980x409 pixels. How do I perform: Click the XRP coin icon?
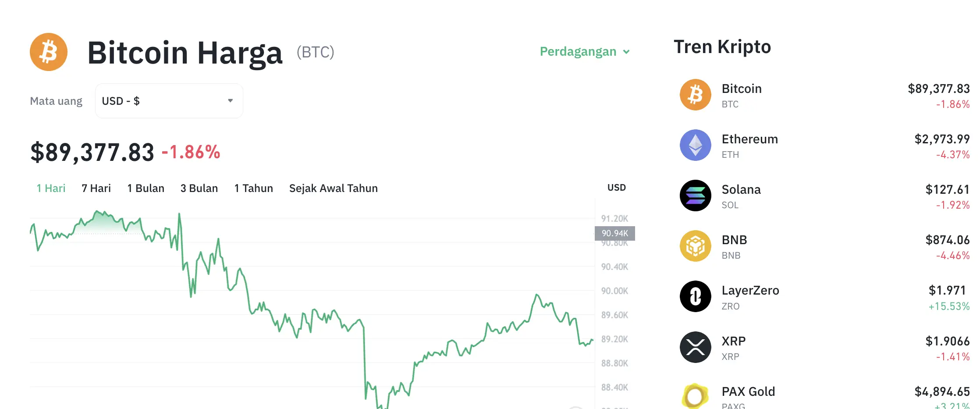click(x=695, y=347)
